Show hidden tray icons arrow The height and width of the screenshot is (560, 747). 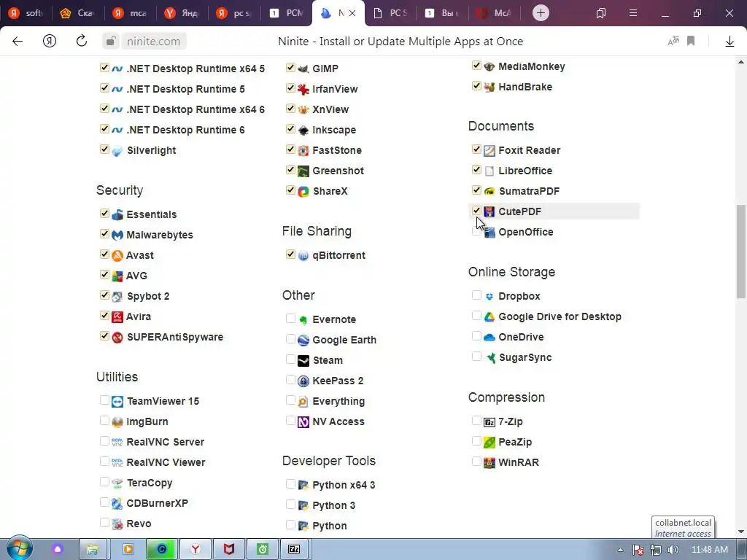point(620,550)
